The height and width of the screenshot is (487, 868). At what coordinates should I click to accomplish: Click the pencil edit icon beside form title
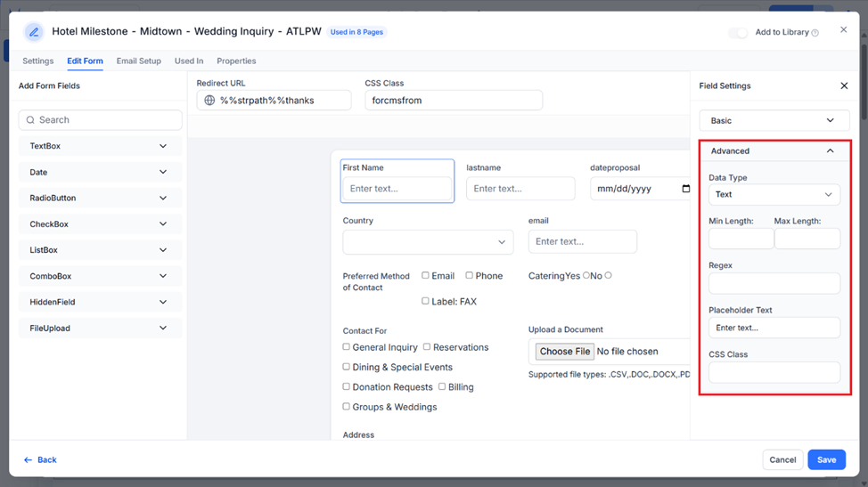[34, 32]
